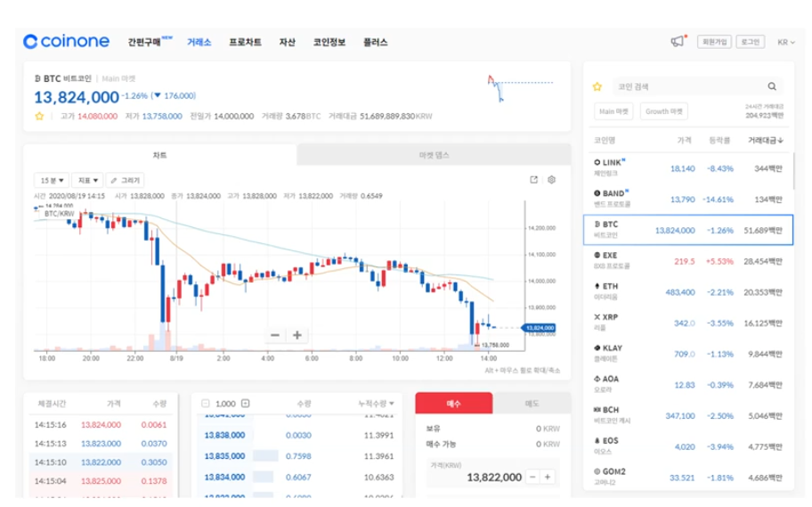Select the BCH row in the coin list
Image resolution: width=812 pixels, height=507 pixels.
click(x=687, y=415)
